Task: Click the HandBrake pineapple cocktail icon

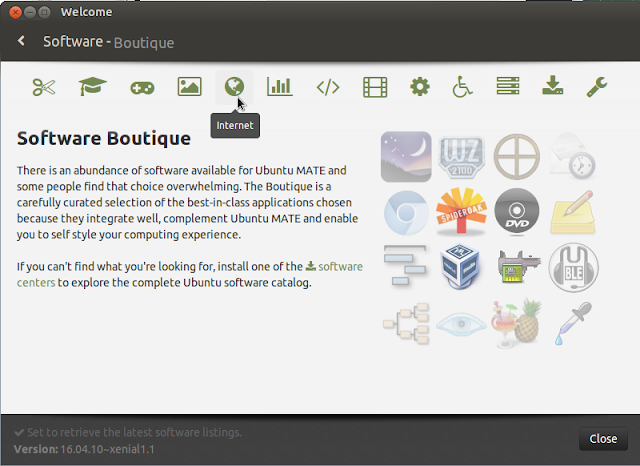Action: [x=517, y=322]
